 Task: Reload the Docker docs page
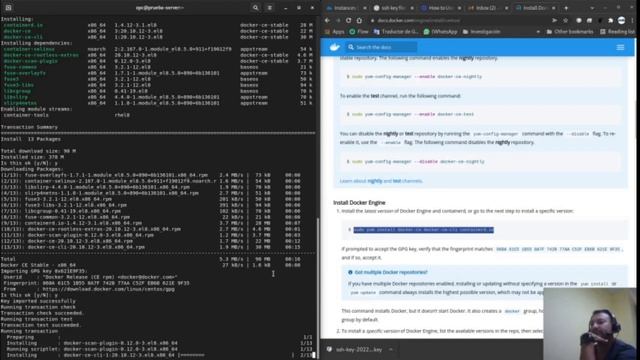(348, 20)
